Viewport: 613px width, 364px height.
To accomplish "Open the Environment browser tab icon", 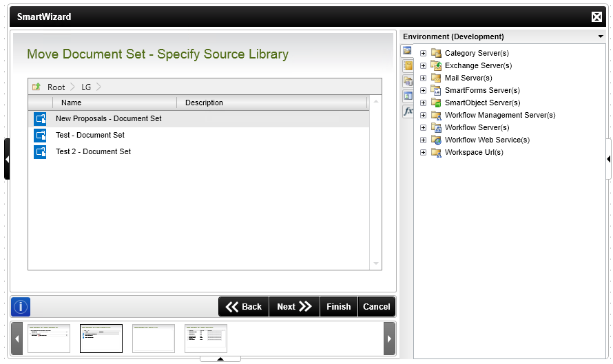I will point(407,51).
